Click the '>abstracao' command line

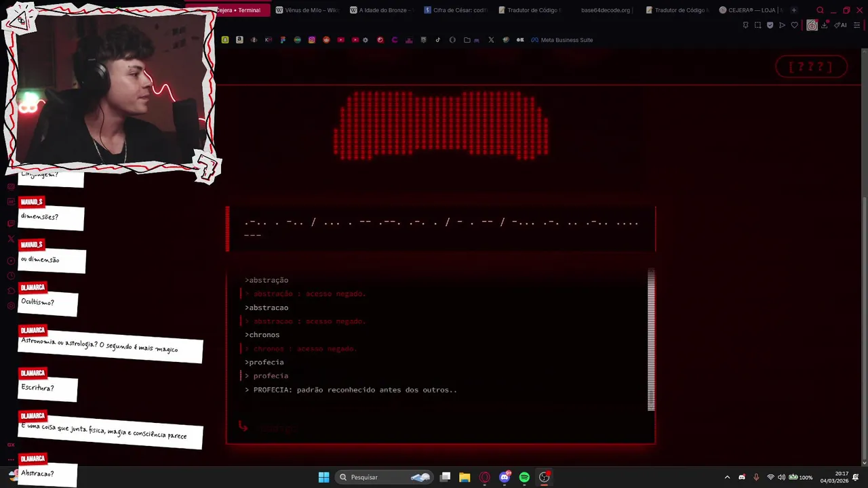(267, 308)
